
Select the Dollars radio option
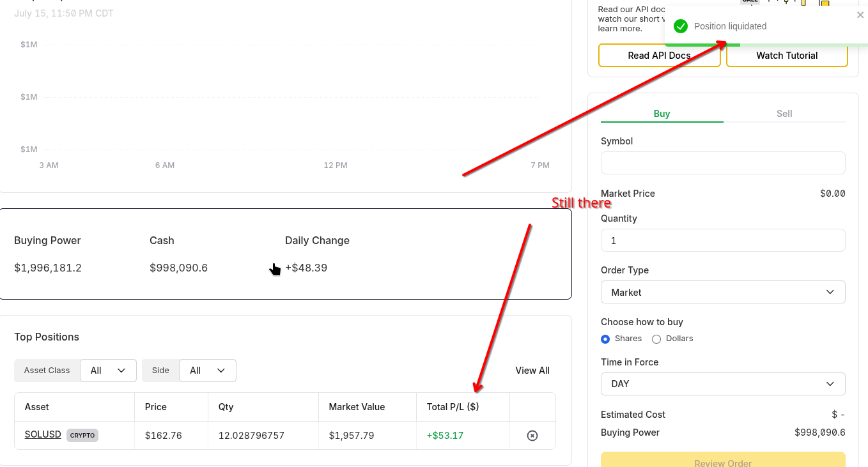pos(656,339)
